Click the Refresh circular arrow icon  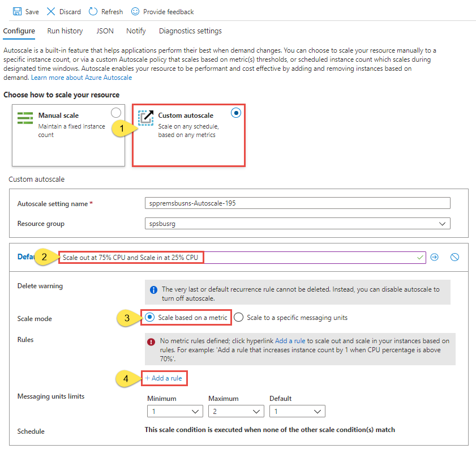click(93, 11)
